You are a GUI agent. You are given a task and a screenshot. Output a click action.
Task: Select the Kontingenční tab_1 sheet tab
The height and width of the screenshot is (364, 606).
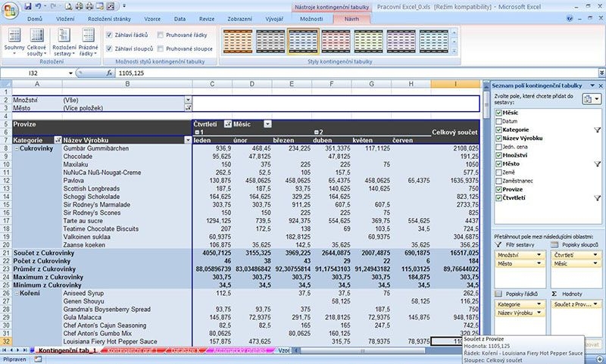(66, 351)
